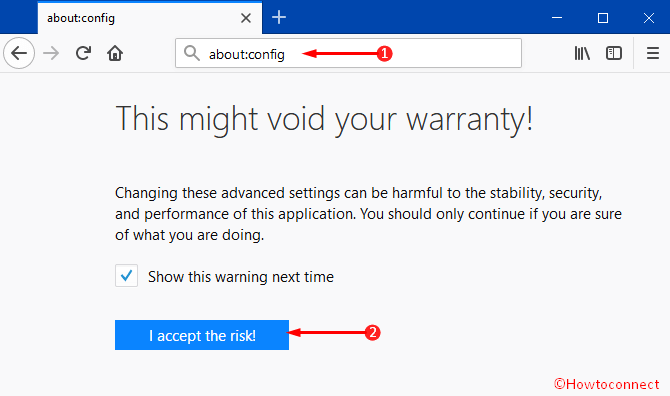Click the This might void your warranty heading

coord(324,120)
